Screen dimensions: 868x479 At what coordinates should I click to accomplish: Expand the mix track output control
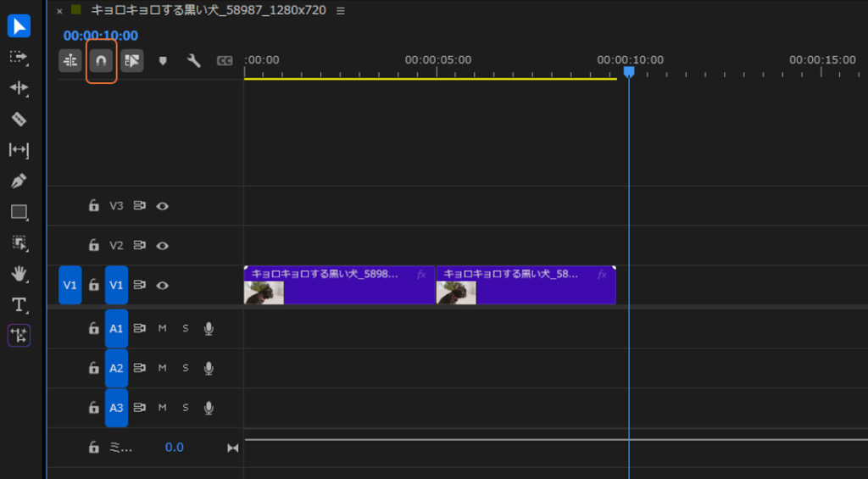pos(233,448)
